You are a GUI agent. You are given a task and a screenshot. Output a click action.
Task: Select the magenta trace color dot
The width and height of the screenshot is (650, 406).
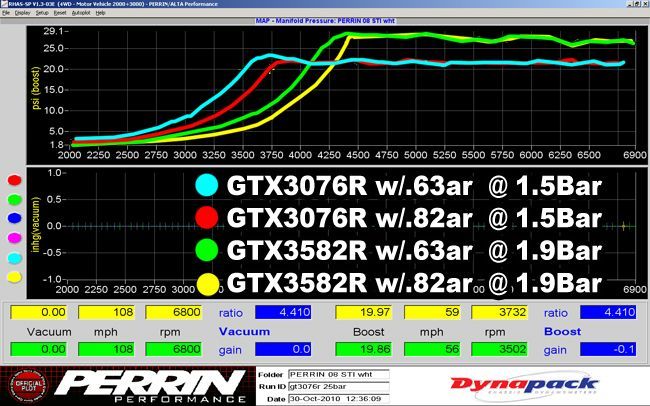click(x=14, y=238)
